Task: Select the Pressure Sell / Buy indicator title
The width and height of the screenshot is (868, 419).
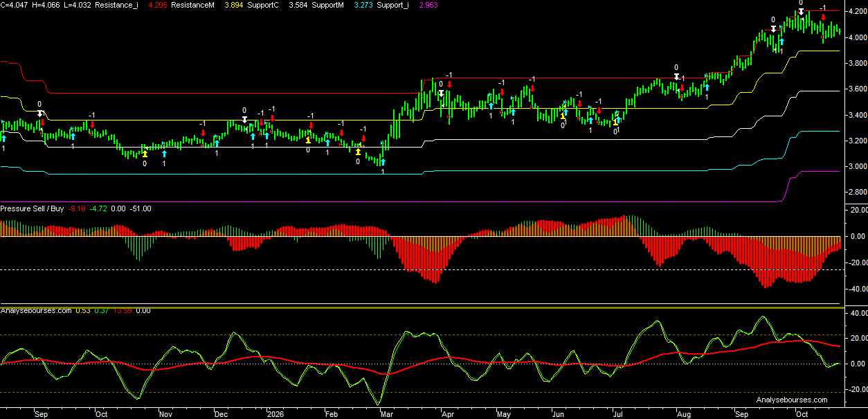Action: pyautogui.click(x=33, y=208)
